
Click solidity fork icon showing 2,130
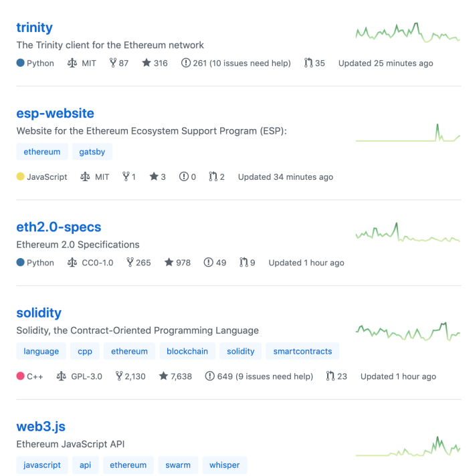(x=119, y=376)
